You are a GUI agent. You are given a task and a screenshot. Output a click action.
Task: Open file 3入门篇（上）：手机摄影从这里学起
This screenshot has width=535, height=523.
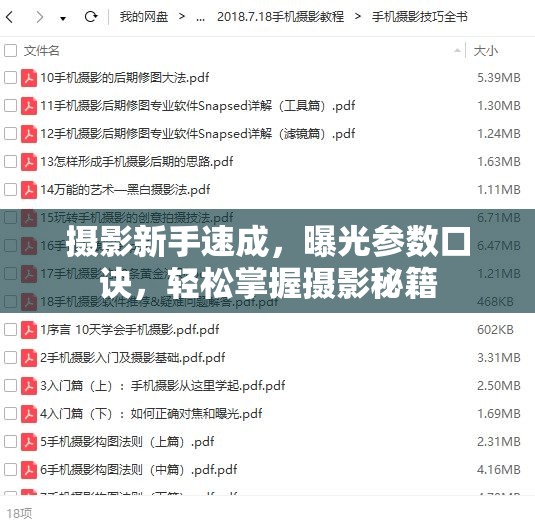[x=163, y=386]
